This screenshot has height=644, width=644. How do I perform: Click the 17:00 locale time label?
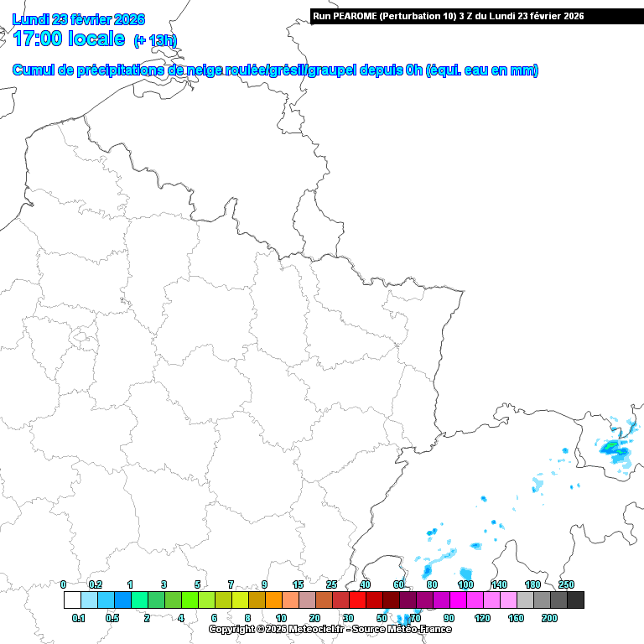(x=70, y=39)
